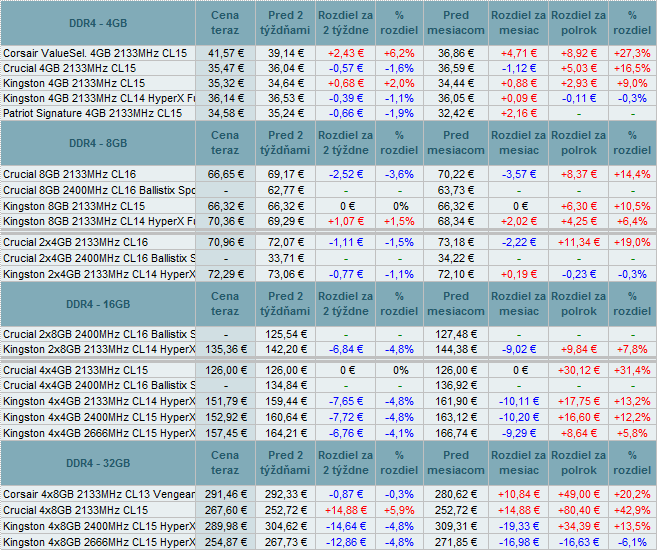Viewport: 657px width, 550px height.
Task: Click month-ago price 63,73 €
Action: [456, 190]
